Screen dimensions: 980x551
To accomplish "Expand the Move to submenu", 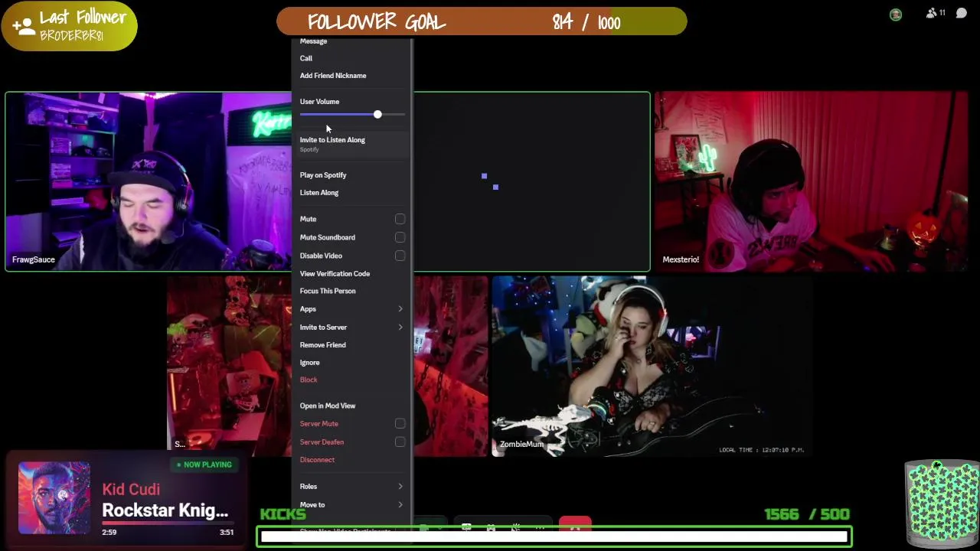I will (351, 505).
